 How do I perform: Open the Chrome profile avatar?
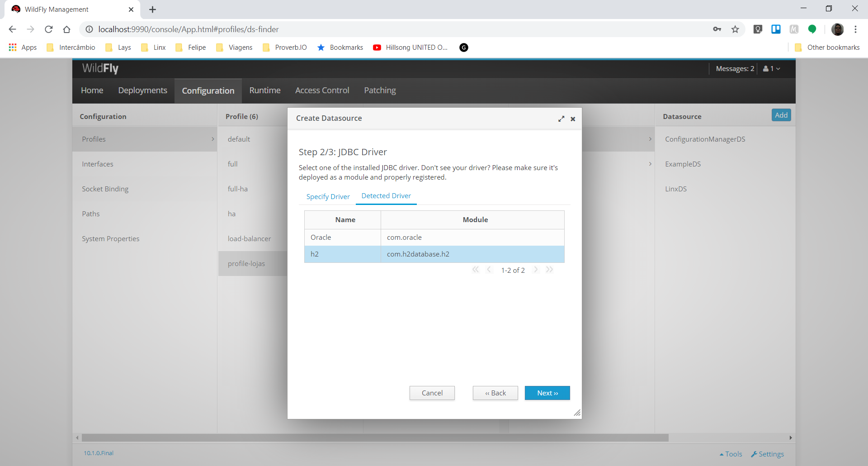[837, 29]
